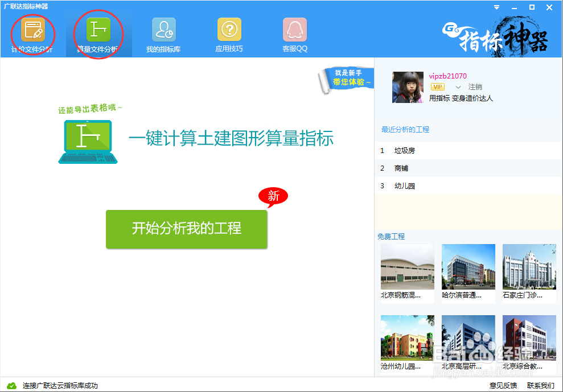Viewport: 563px width, 392px height.
Task: Click the username vipzb21070
Action: click(448, 76)
